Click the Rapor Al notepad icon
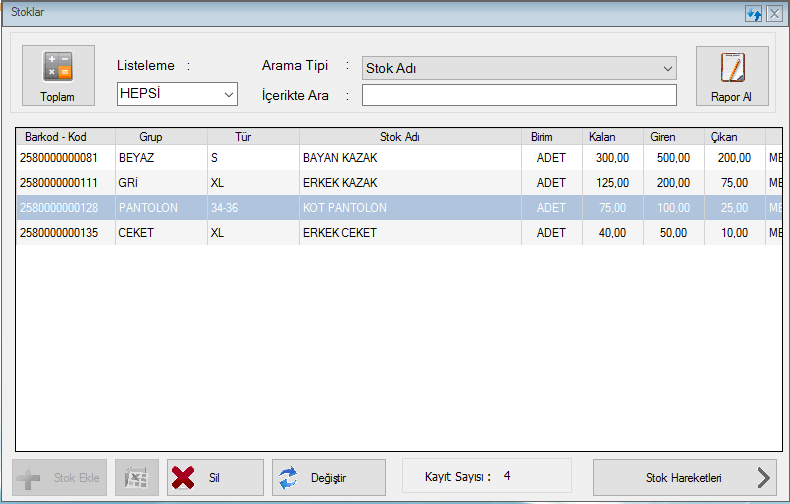The image size is (790, 504). pyautogui.click(x=732, y=67)
